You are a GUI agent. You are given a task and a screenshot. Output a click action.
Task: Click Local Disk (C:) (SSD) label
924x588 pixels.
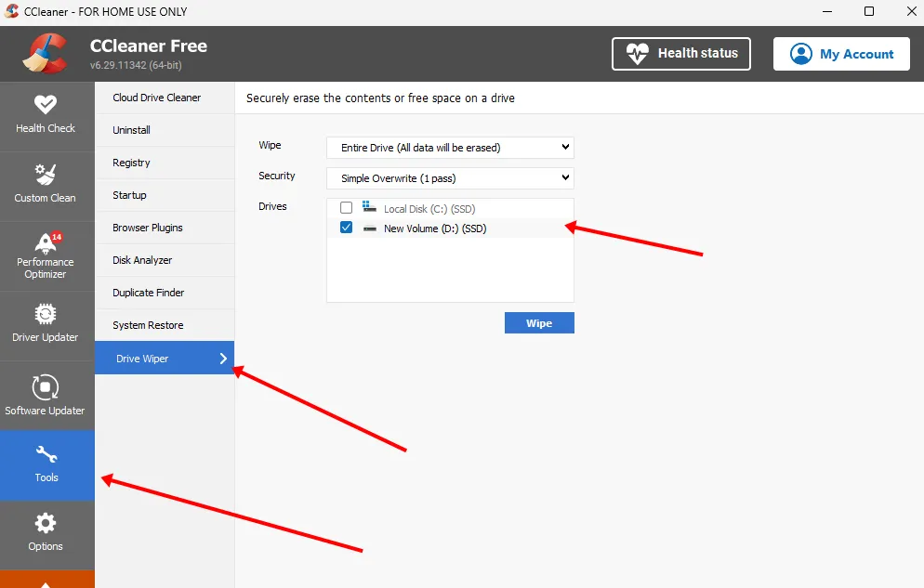(429, 209)
